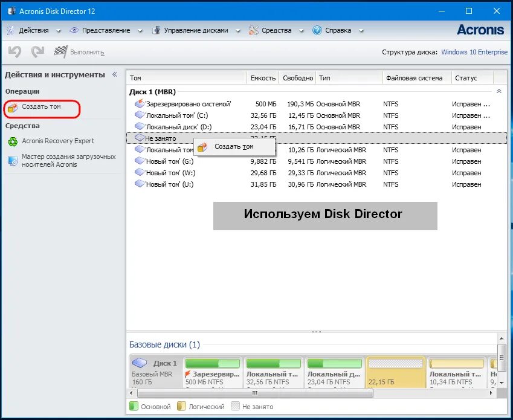Screen dimensions: 513x420
Task: Click the Представление eye icon
Action: coord(74,30)
